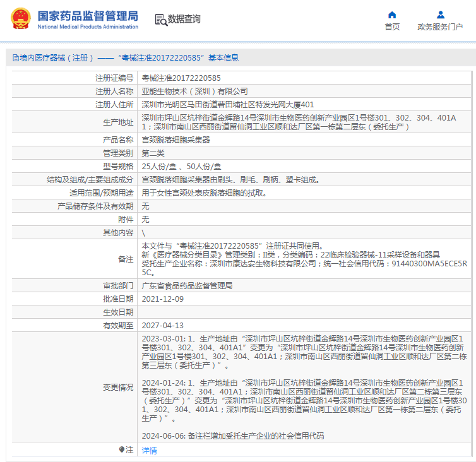Viewport: 476px width, 462px height.
Task: Select registration number 粤械注准20172220585 cell value
Action: click(x=181, y=78)
